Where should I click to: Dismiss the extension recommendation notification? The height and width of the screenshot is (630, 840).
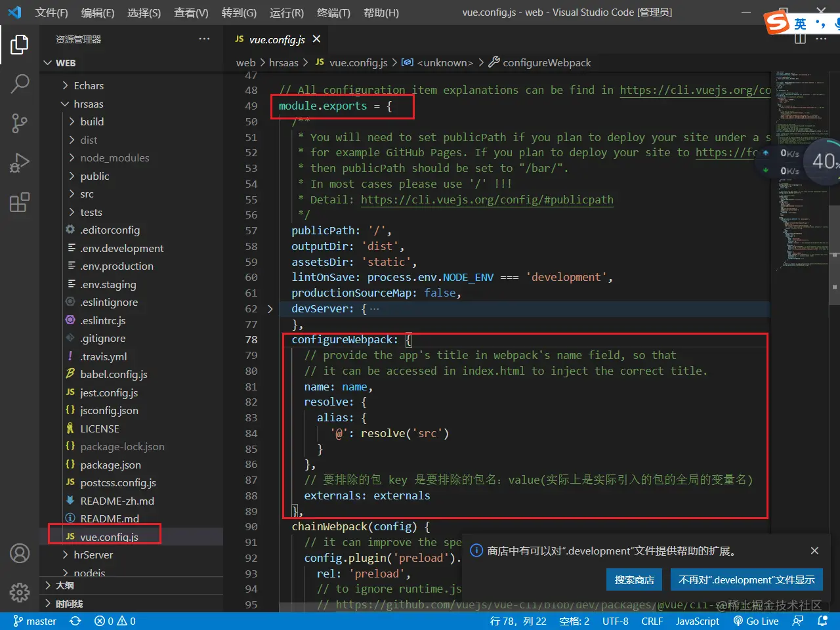pyautogui.click(x=814, y=551)
